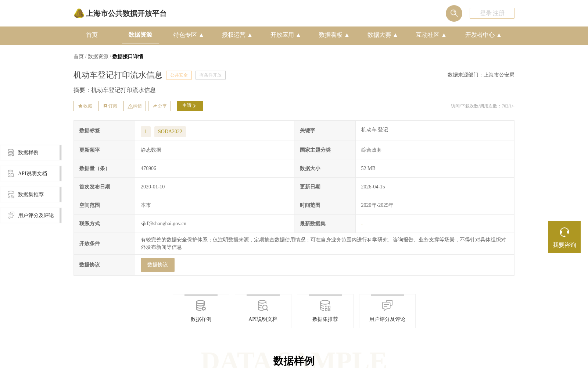The width and height of the screenshot is (588, 368).
Task: Open API说明文档 card below the table
Action: coord(263,311)
